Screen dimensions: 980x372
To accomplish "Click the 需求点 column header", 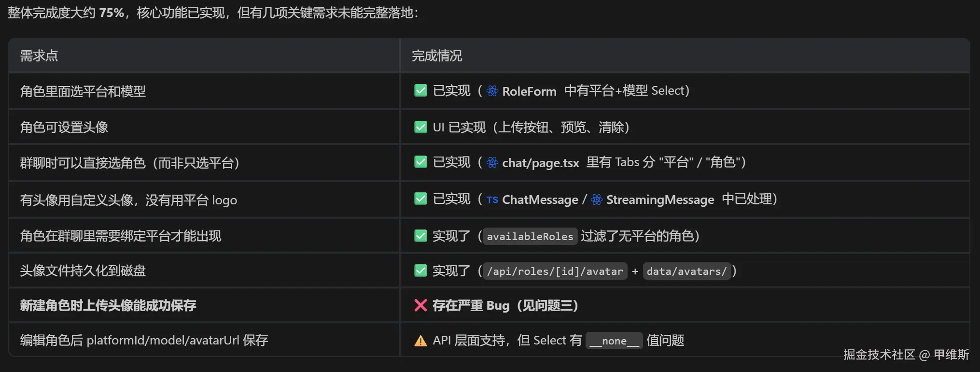I will [x=39, y=56].
